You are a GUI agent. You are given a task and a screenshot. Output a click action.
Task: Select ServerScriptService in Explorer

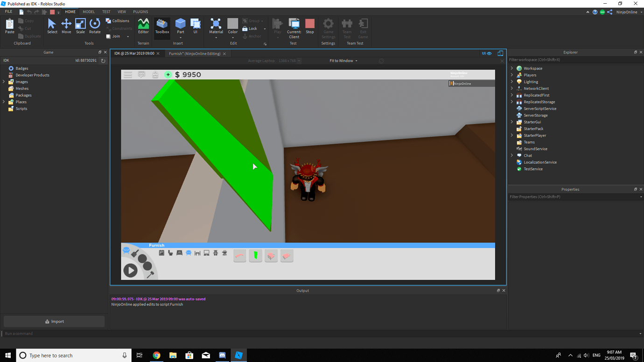[x=540, y=108]
